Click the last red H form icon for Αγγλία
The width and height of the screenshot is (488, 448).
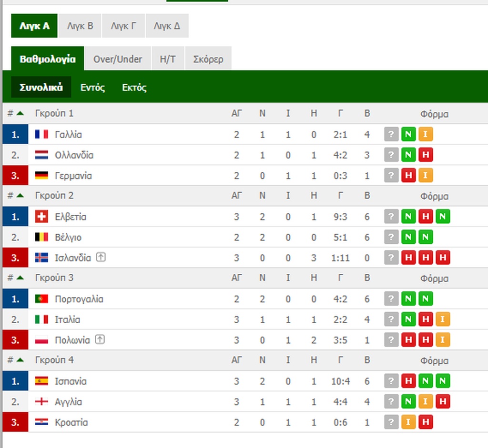(442, 402)
